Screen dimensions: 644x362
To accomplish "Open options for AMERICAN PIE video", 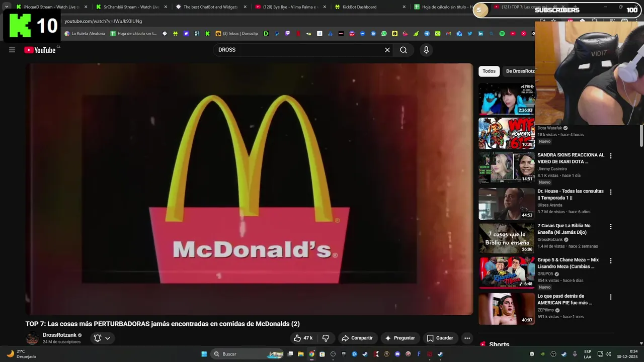I will point(611,297).
